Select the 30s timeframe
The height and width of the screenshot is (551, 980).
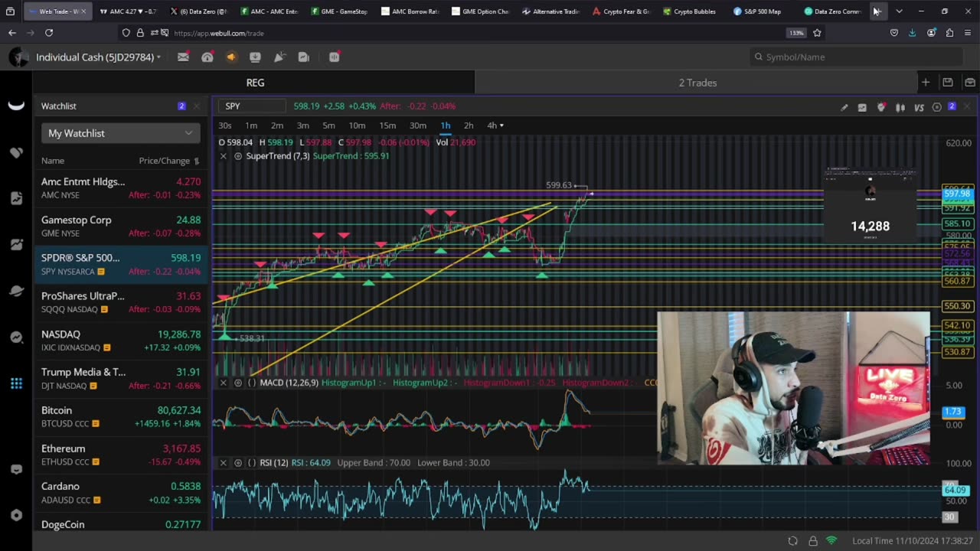point(225,126)
